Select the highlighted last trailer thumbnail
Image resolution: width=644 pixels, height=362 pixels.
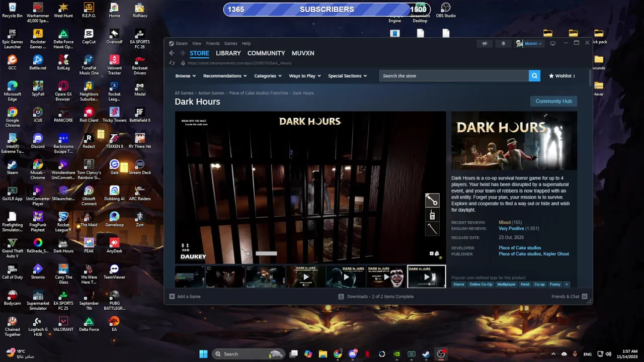426,277
